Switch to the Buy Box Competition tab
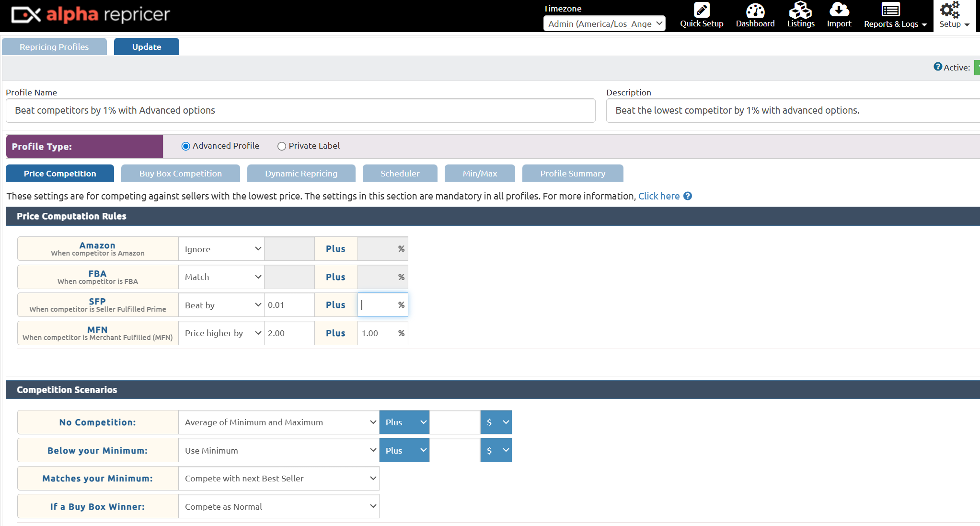Screen dimensions: 980x526 click(x=181, y=174)
